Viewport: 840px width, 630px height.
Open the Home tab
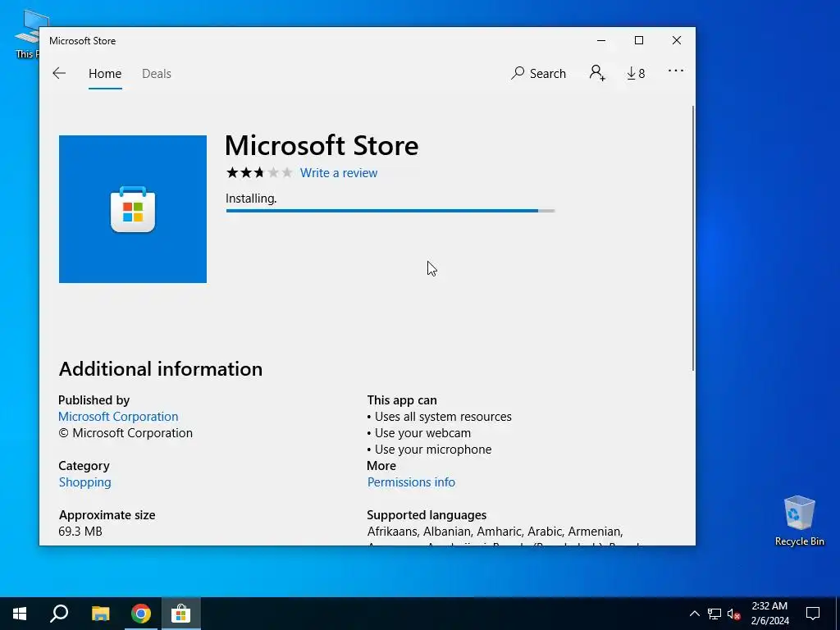tap(105, 74)
